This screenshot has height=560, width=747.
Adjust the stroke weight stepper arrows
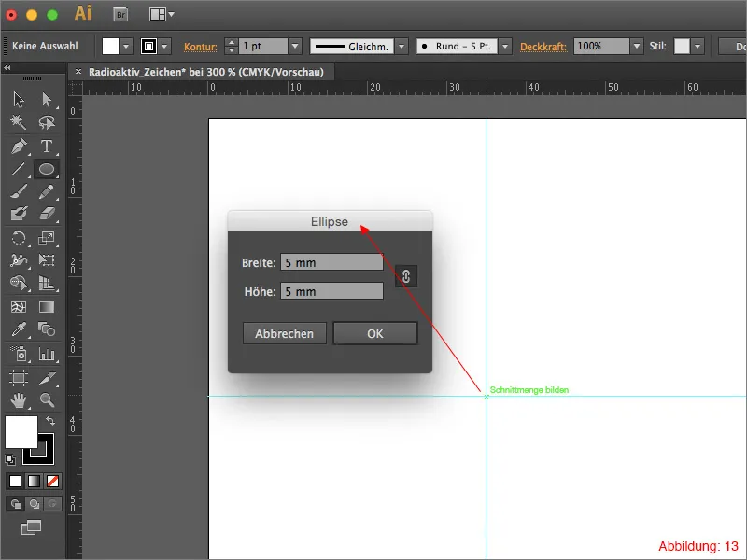click(x=232, y=47)
